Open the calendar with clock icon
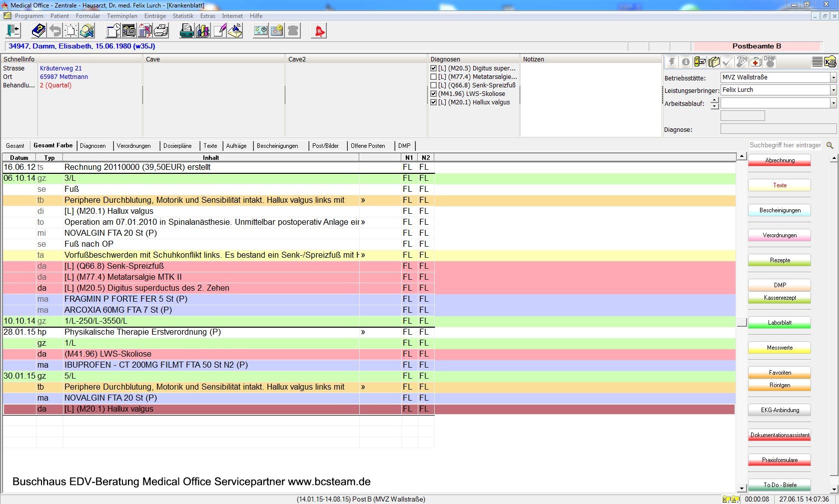Screen dimensions: 839x504 click(x=277, y=31)
